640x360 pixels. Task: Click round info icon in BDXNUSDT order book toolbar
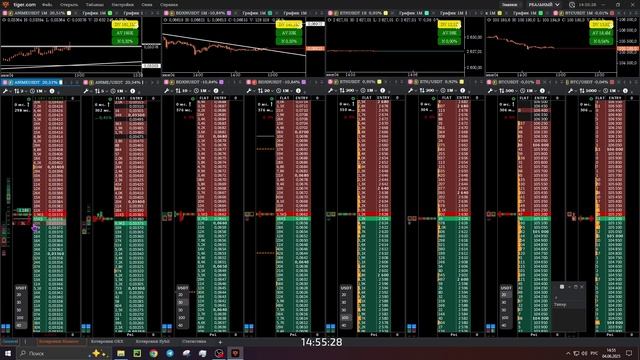(216, 91)
